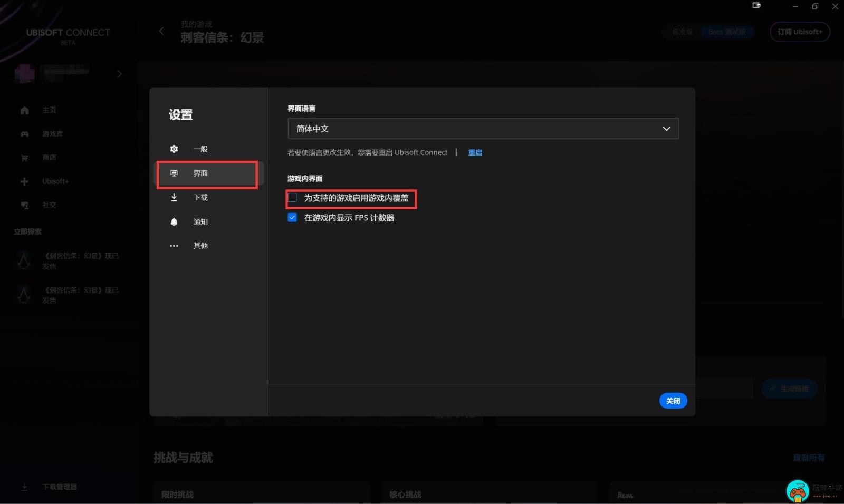This screenshot has width=844, height=504.
Task: Click the 主页 home icon in sidebar
Action: [25, 110]
